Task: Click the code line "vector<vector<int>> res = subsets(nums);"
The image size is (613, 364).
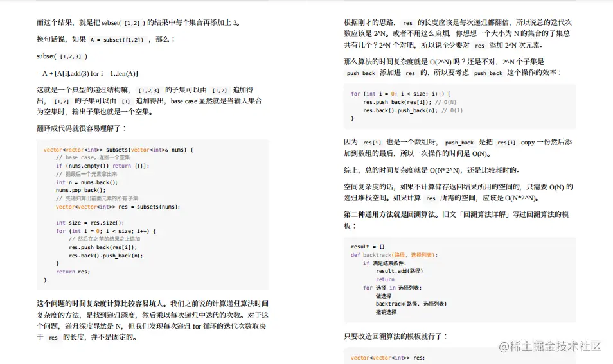Action: point(118,207)
